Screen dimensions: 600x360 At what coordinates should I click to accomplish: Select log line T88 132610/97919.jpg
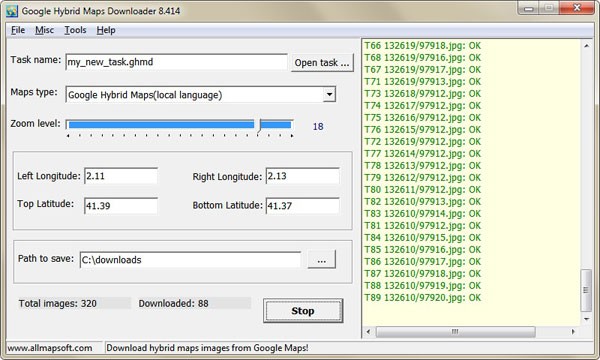[422, 285]
